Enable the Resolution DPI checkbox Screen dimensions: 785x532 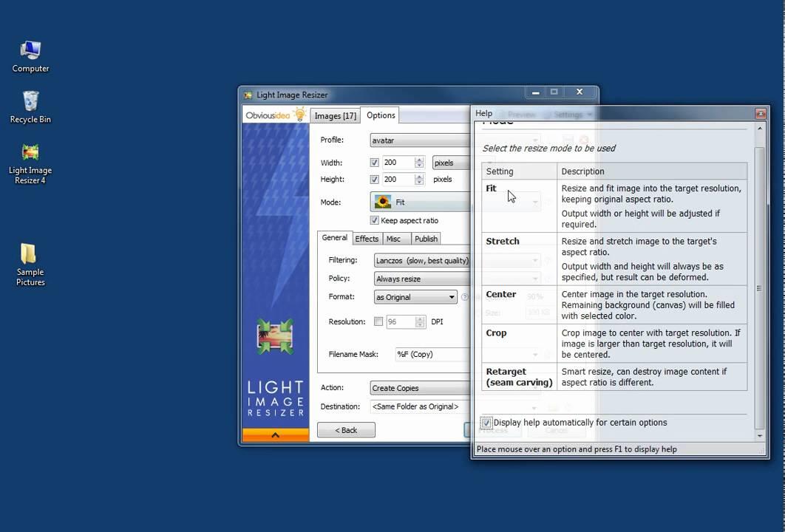[378, 321]
